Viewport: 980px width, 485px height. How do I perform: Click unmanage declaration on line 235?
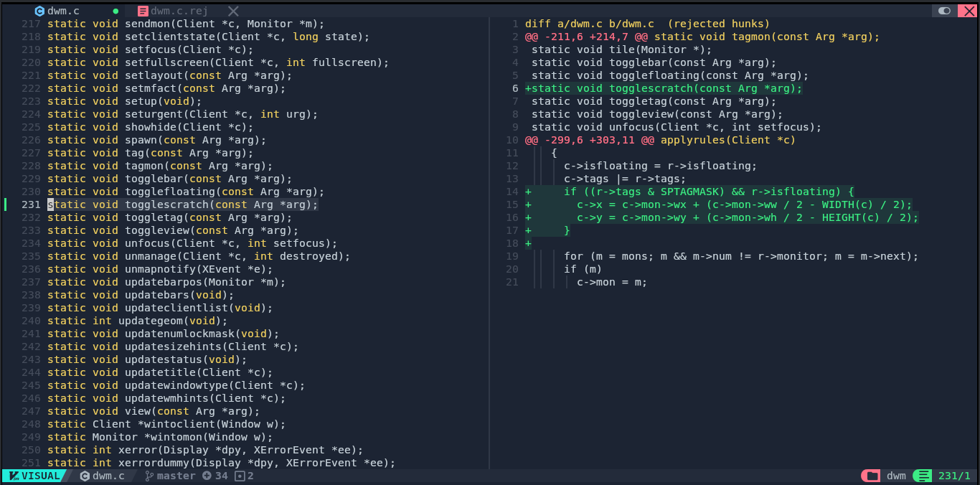point(199,256)
